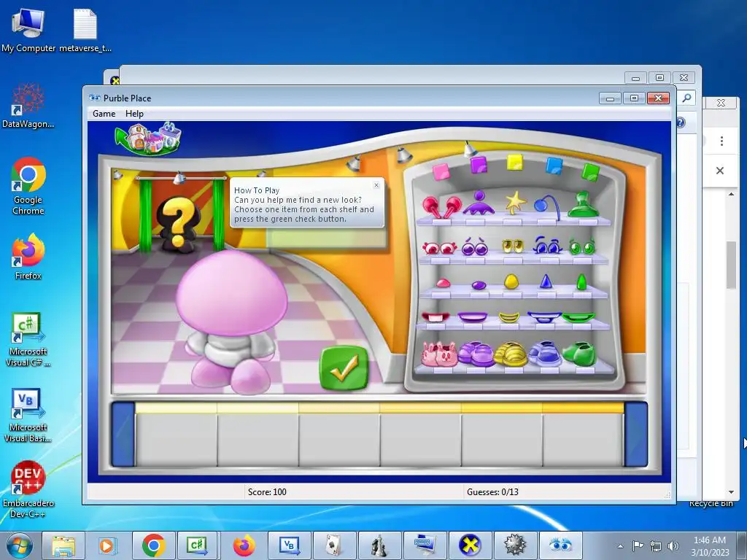The image size is (747, 560).
Task: Select the blue mouth
Action: coord(544,317)
